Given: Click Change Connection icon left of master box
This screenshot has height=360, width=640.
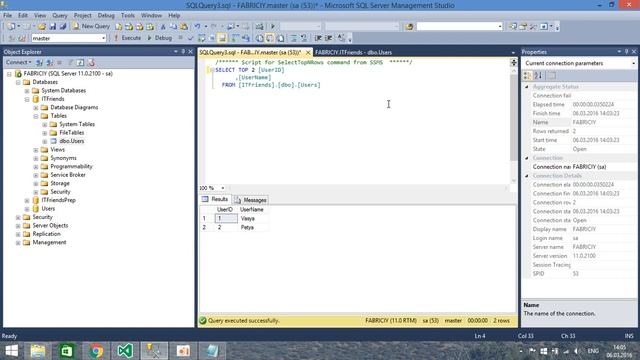Looking at the screenshot, I should click(22, 38).
